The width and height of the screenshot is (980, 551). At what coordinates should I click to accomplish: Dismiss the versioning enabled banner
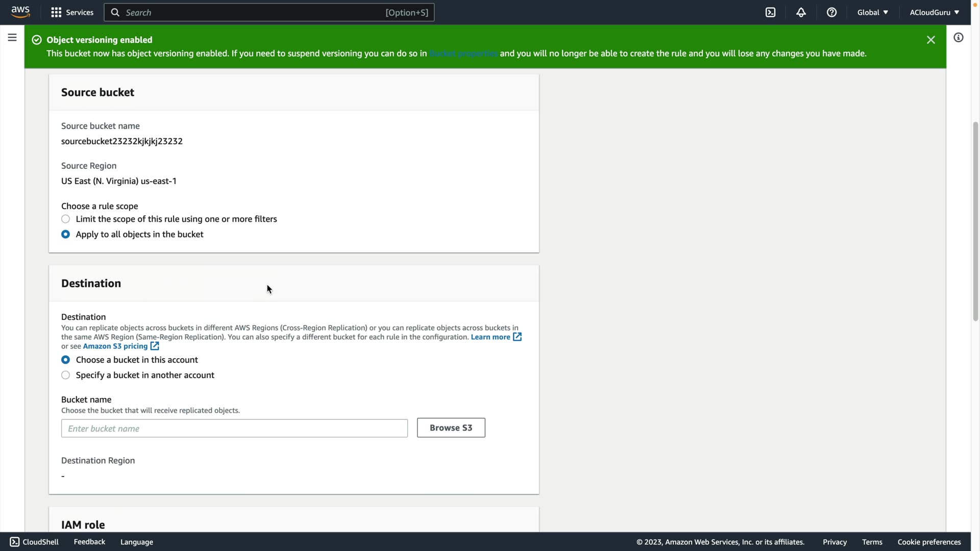930,40
